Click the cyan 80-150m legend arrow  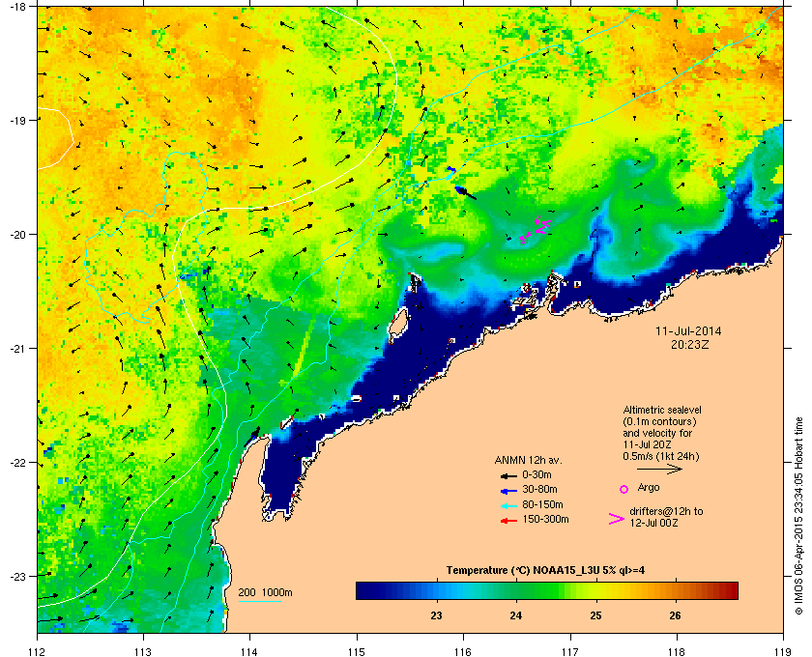click(509, 506)
